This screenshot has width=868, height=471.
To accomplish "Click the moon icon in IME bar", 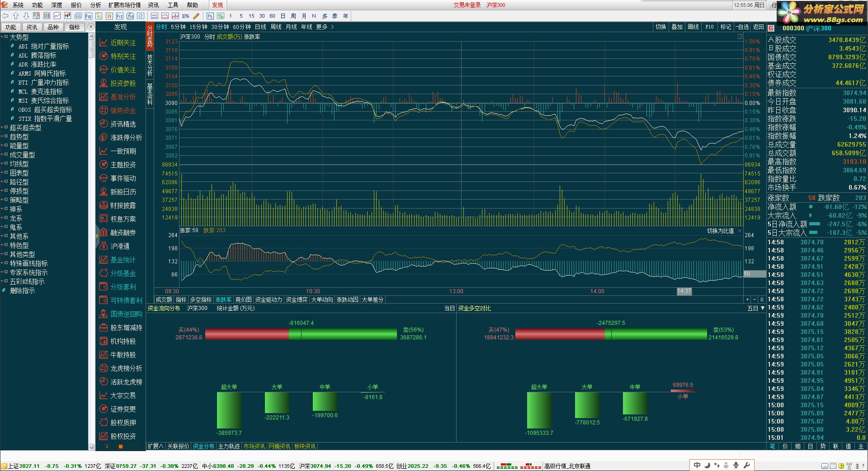I will tap(707, 465).
